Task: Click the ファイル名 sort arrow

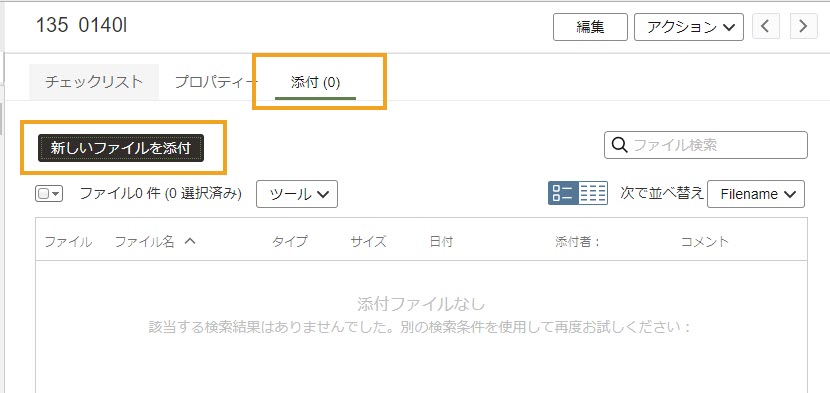Action: tap(190, 242)
